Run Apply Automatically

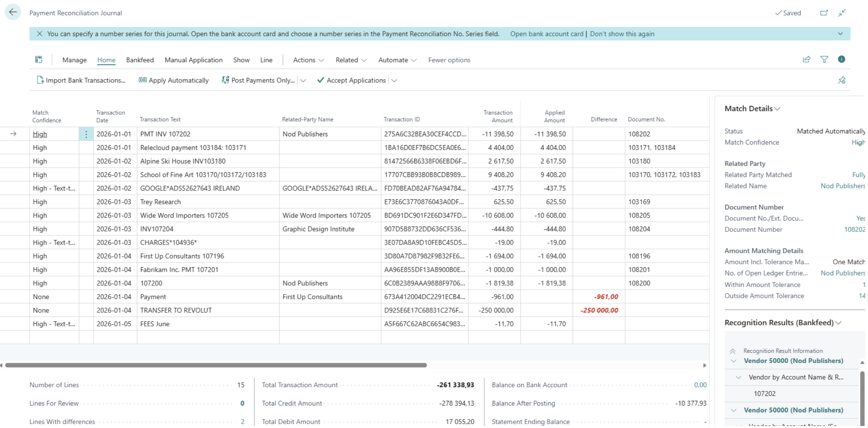174,80
